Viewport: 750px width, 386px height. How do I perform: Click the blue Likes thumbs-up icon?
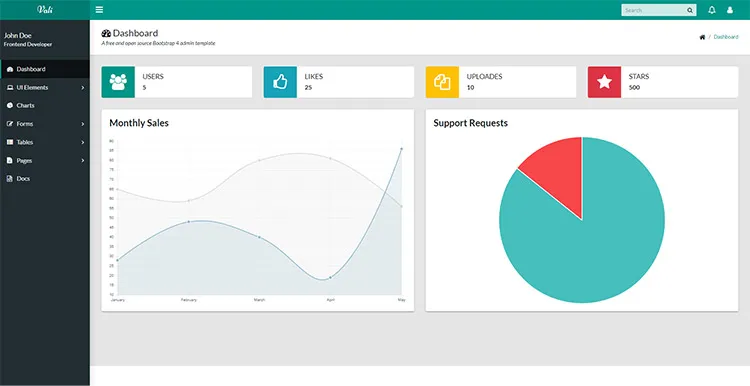[280, 82]
